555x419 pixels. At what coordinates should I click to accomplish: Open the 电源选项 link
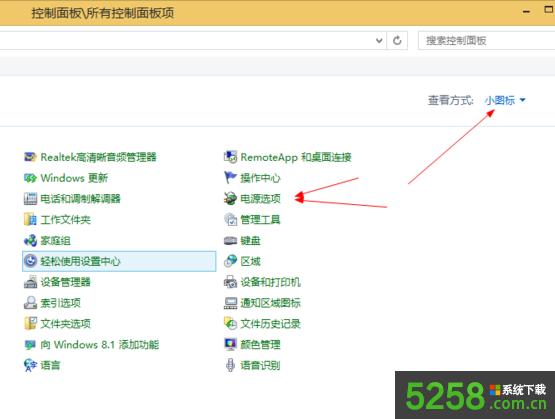tap(260, 199)
